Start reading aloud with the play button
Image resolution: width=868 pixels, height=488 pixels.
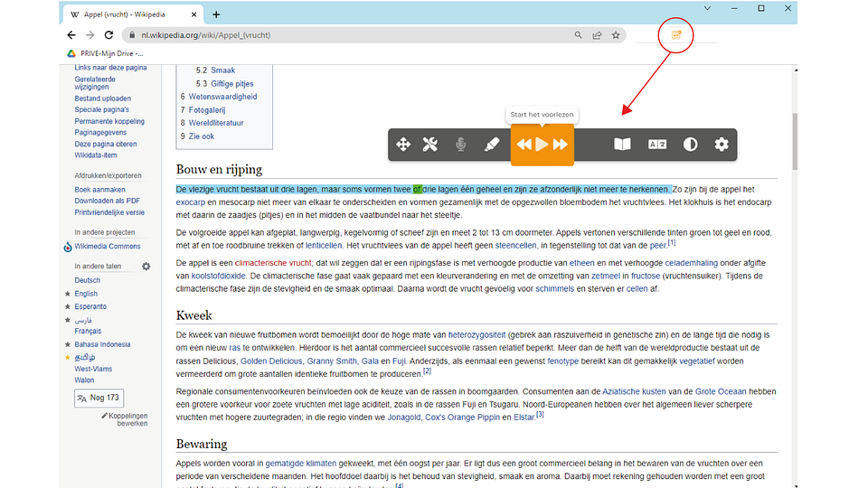click(x=542, y=145)
